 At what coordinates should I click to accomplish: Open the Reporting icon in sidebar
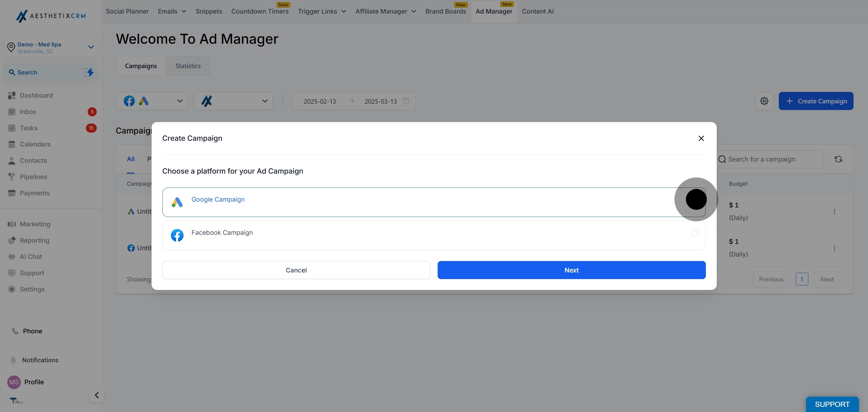pos(12,240)
